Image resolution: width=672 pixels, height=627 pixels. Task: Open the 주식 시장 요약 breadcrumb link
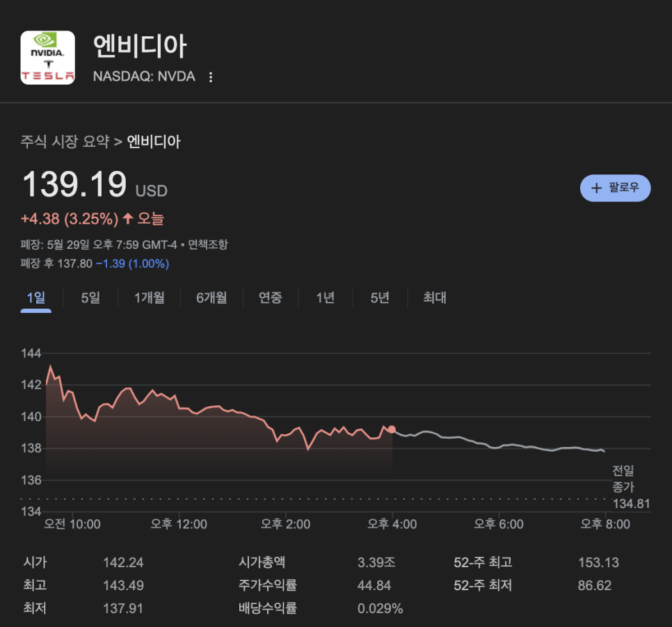click(x=65, y=141)
